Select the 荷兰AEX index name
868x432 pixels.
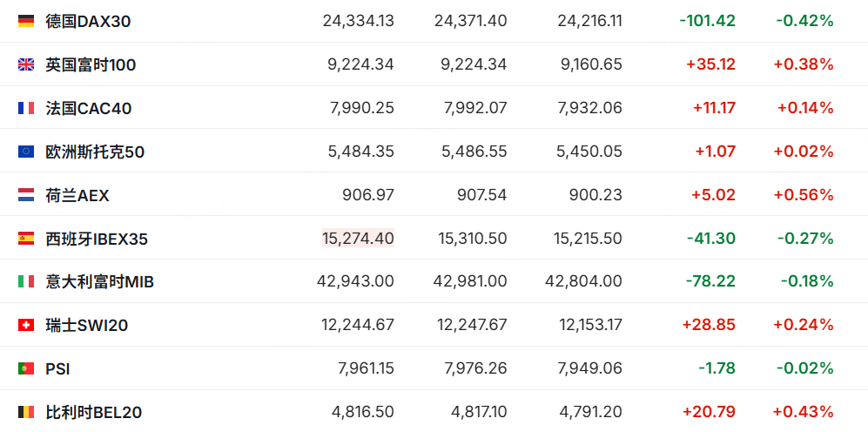click(77, 195)
